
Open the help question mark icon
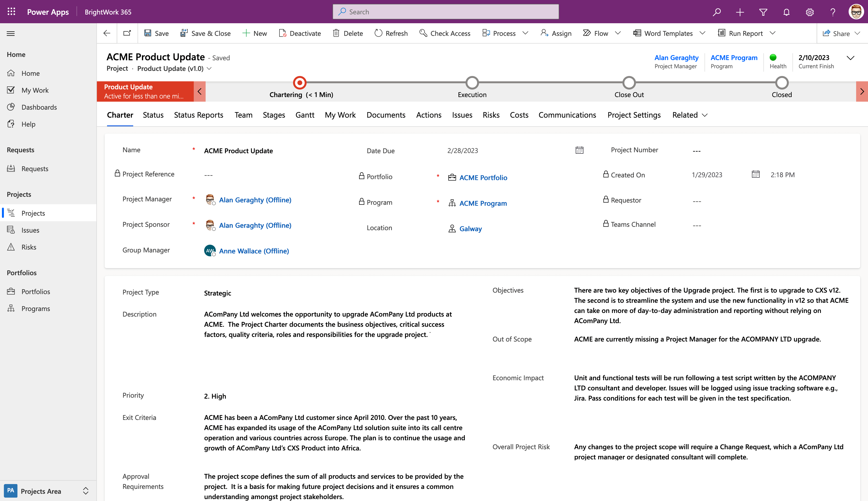(x=833, y=12)
